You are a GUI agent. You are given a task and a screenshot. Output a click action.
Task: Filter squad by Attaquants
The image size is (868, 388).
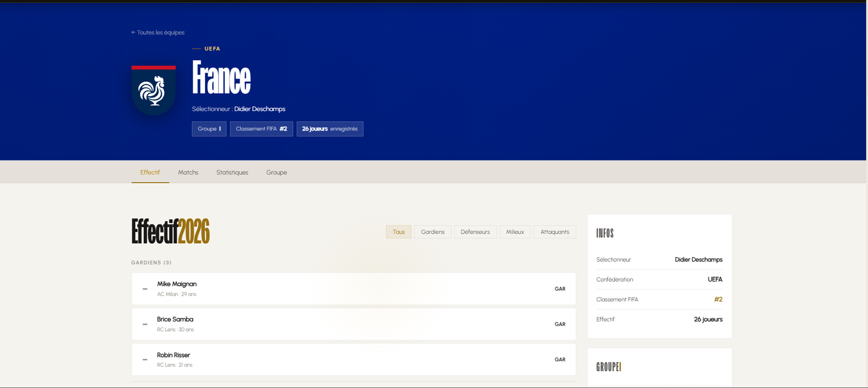coord(555,232)
